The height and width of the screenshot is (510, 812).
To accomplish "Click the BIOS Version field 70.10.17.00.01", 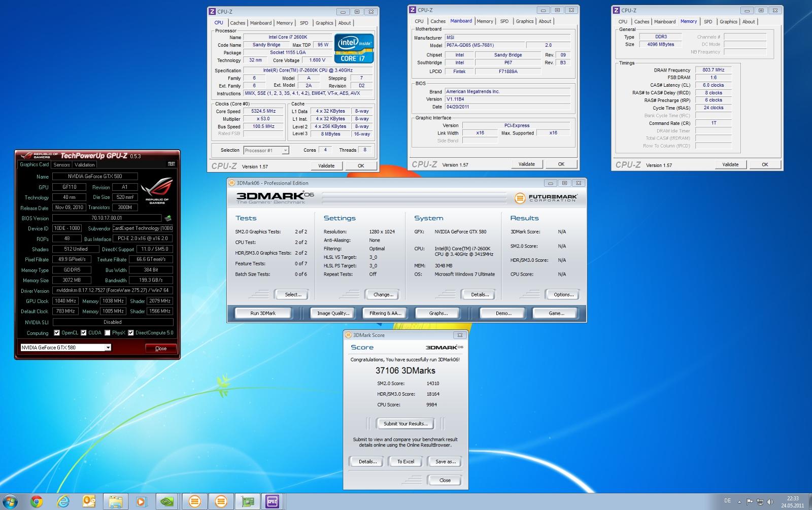I will point(107,218).
